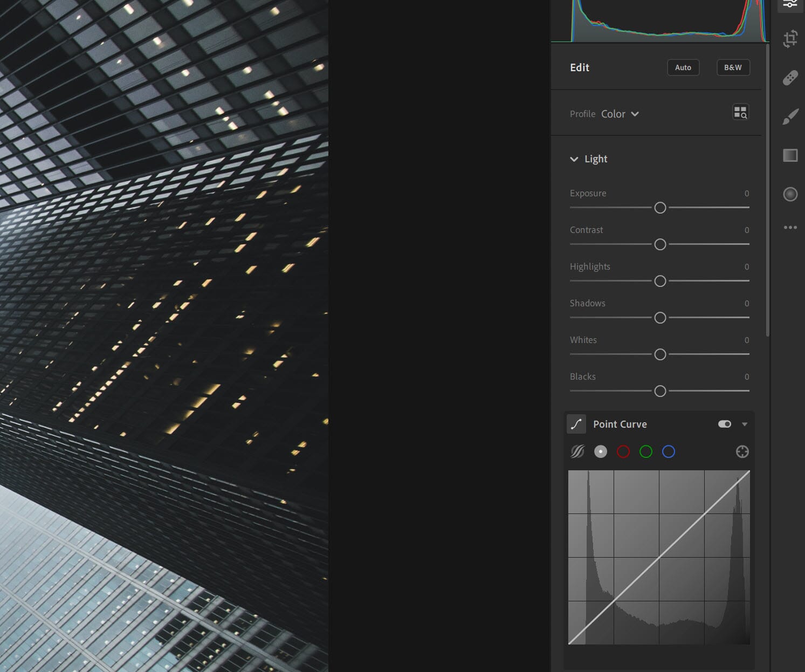The width and height of the screenshot is (805, 672).
Task: Open the three-dot more options menu
Action: (790, 228)
